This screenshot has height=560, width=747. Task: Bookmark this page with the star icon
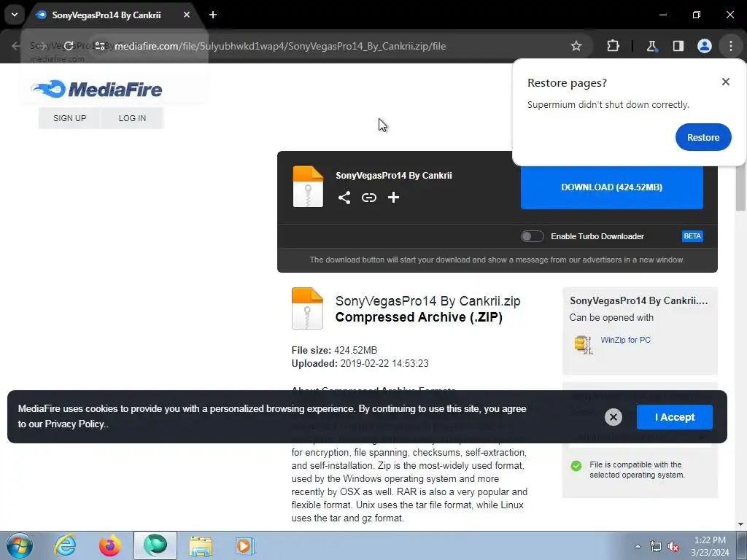click(x=576, y=46)
